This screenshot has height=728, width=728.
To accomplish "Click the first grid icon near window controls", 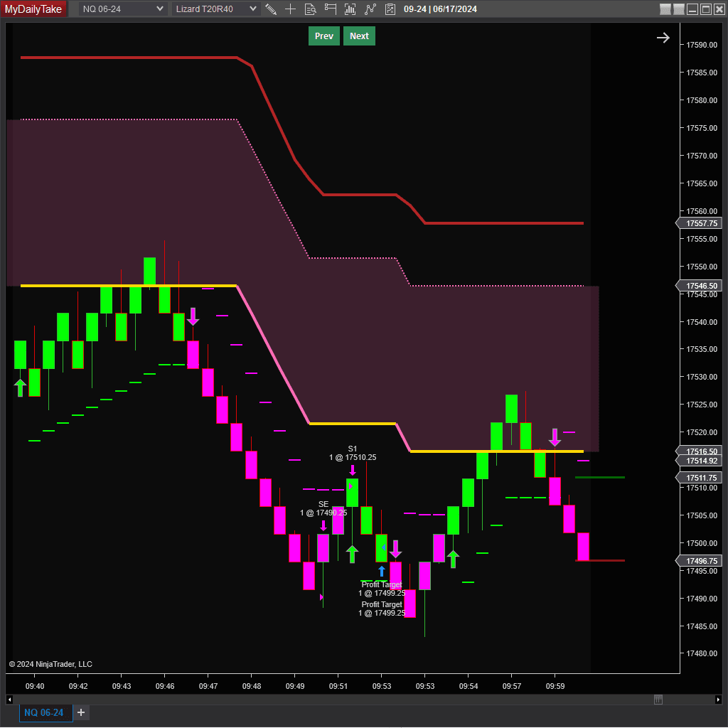I will tap(665, 9).
